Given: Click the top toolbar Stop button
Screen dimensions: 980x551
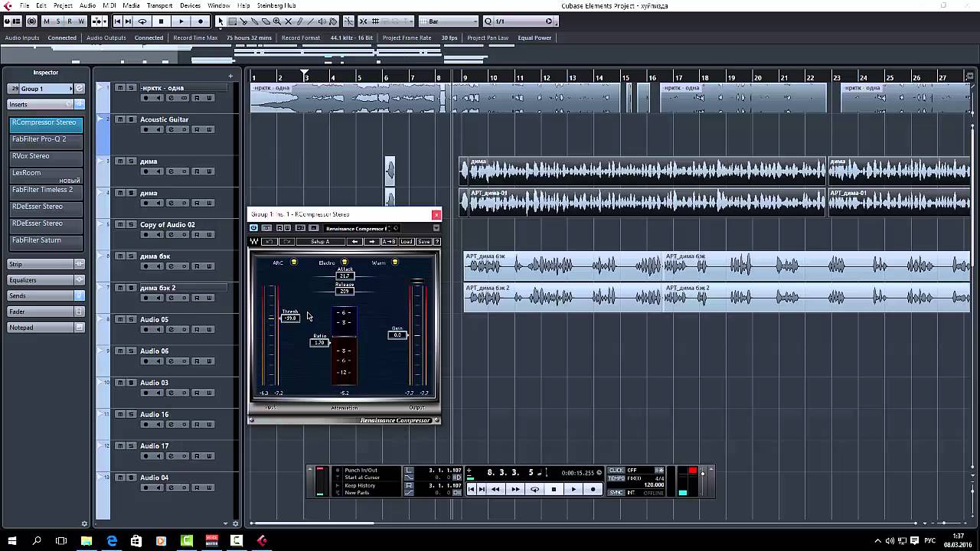Looking at the screenshot, I should pos(162,21).
